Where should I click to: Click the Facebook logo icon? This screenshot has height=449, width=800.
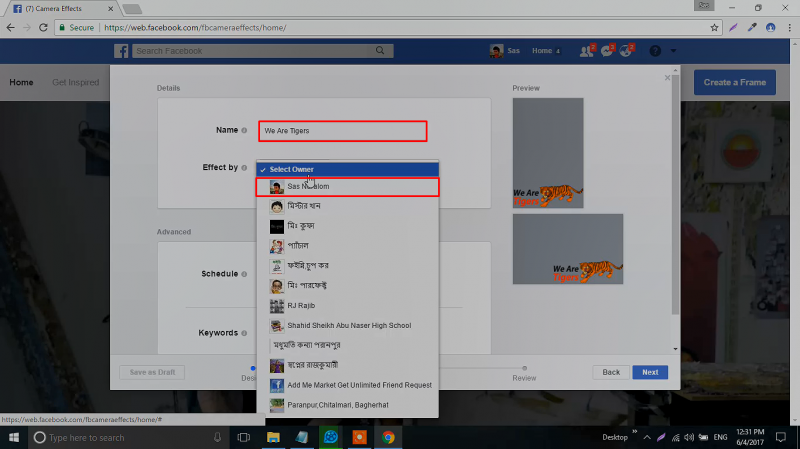tap(121, 51)
